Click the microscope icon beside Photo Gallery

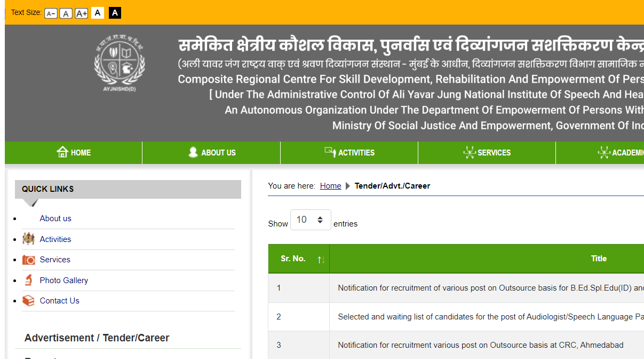click(x=28, y=280)
